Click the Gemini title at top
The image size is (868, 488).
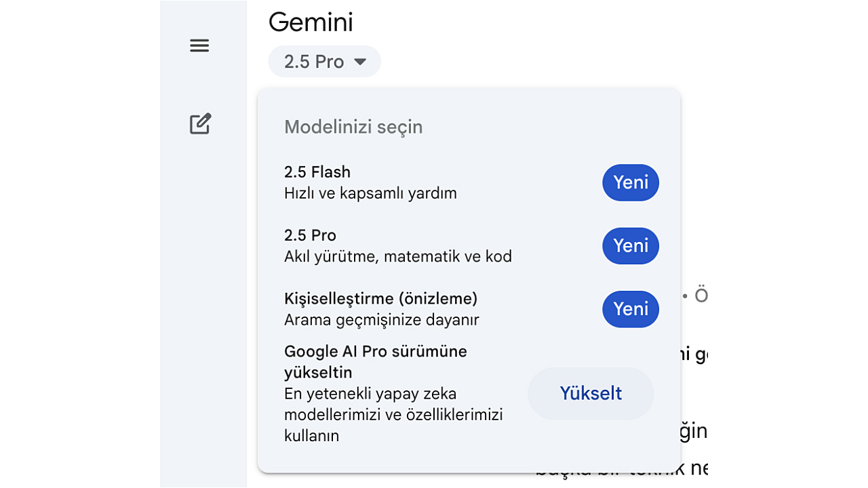pos(311,22)
